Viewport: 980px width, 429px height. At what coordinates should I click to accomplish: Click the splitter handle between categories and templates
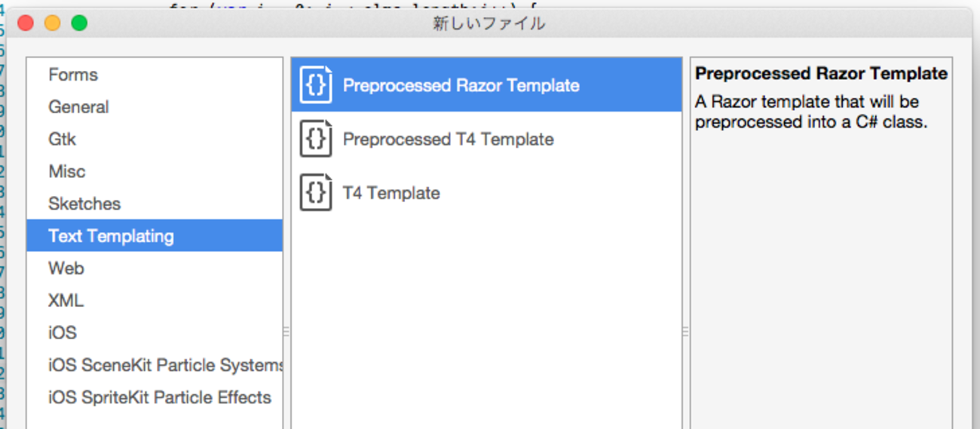point(286,332)
